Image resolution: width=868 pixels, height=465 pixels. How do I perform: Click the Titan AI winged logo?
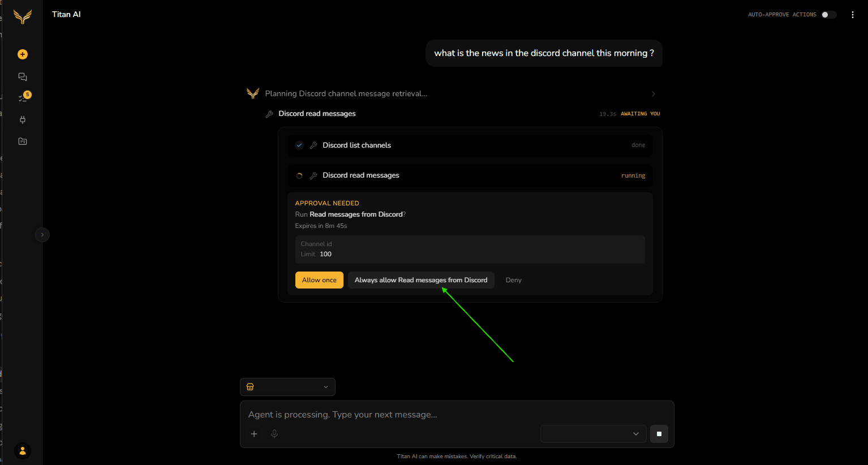(23, 18)
